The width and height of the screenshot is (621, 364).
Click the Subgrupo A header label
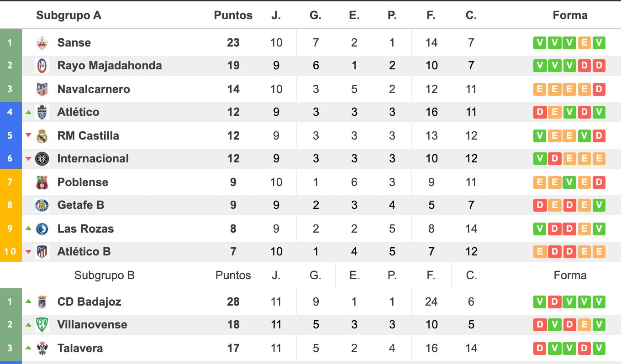click(x=68, y=15)
